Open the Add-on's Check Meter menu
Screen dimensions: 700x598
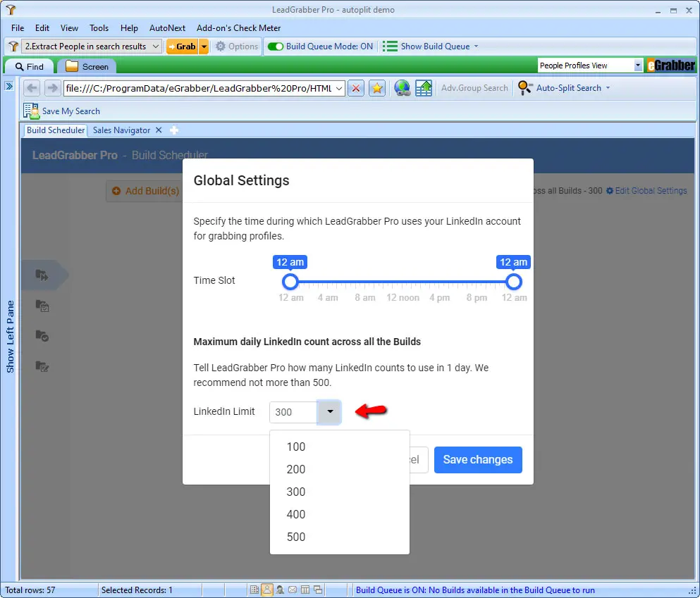pyautogui.click(x=238, y=27)
